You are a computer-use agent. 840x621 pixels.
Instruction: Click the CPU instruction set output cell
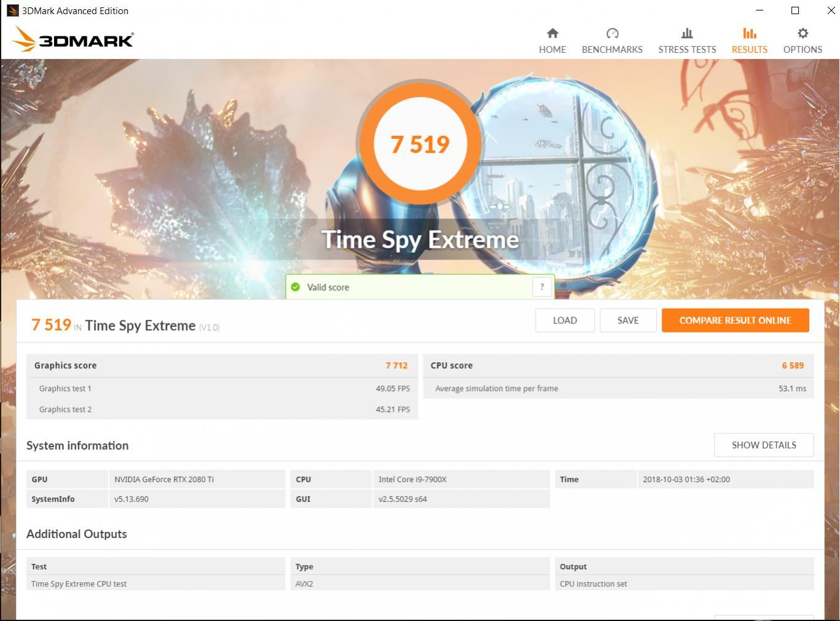pyautogui.click(x=684, y=583)
